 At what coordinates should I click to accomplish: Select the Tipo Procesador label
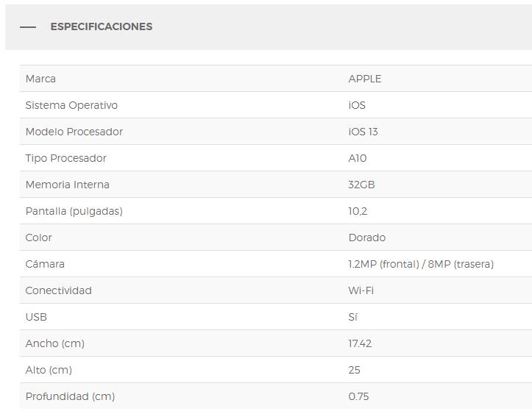pos(65,158)
